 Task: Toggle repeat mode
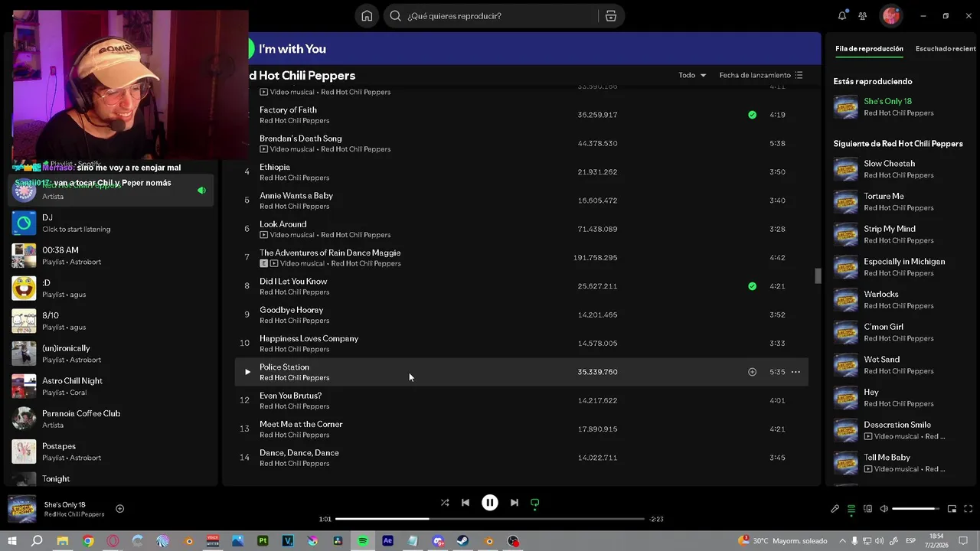(x=535, y=503)
